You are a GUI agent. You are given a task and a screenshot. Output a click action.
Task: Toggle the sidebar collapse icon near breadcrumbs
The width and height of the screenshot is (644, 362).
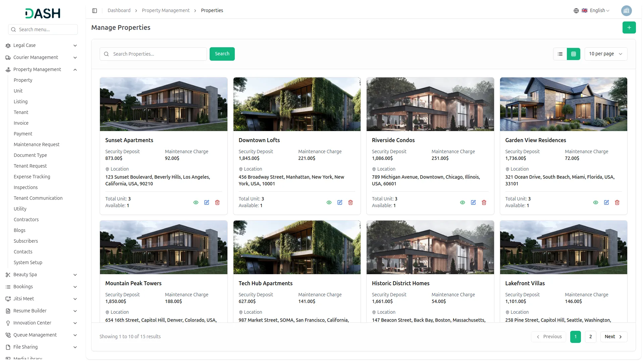pyautogui.click(x=95, y=10)
